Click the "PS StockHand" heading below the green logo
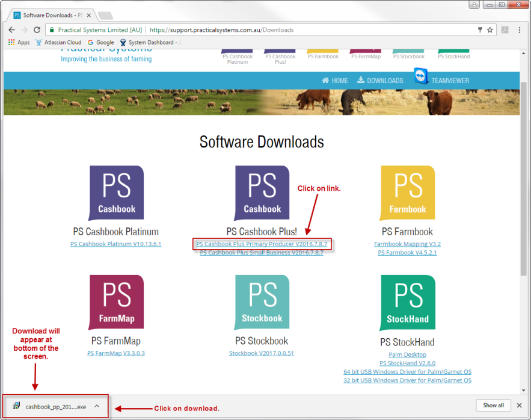 407,342
